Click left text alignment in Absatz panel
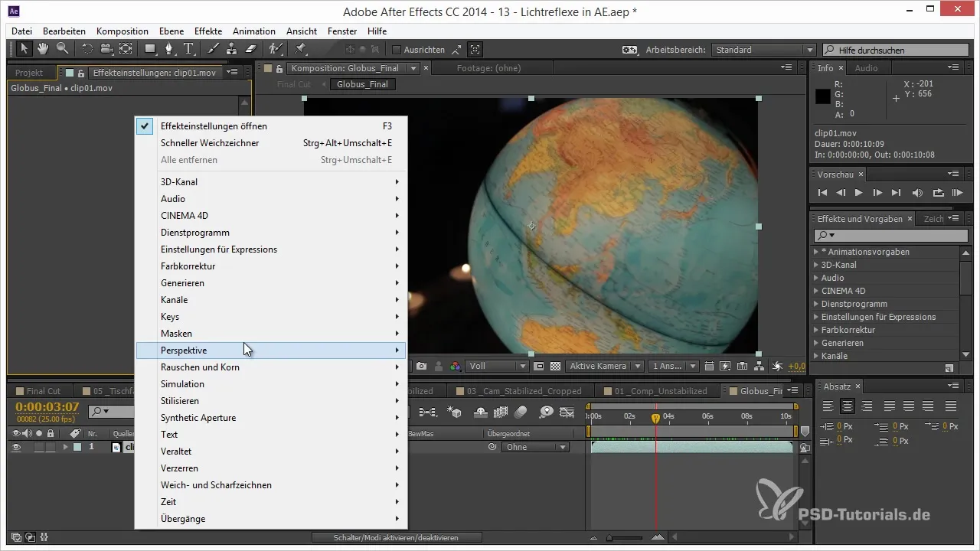 pyautogui.click(x=828, y=406)
